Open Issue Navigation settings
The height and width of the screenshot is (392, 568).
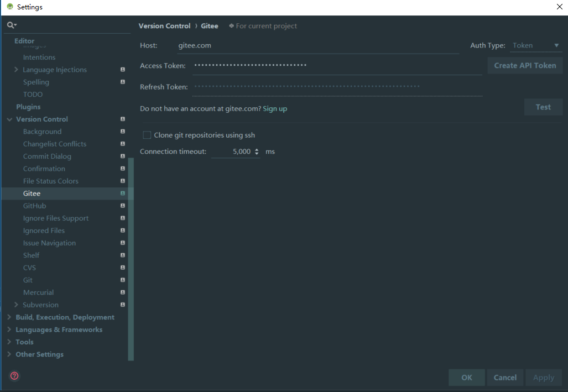[49, 243]
